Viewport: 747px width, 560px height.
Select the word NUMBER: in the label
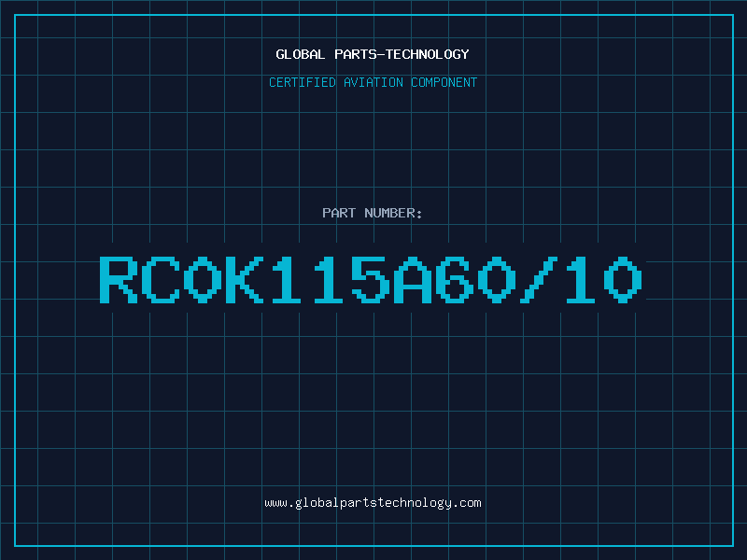click(x=393, y=213)
